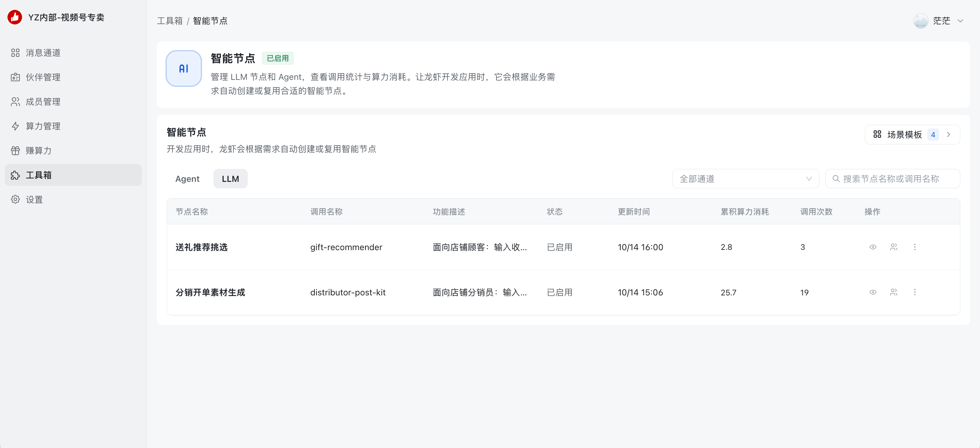The height and width of the screenshot is (448, 980).
Task: Click the search magnifier icon
Action: 836,178
